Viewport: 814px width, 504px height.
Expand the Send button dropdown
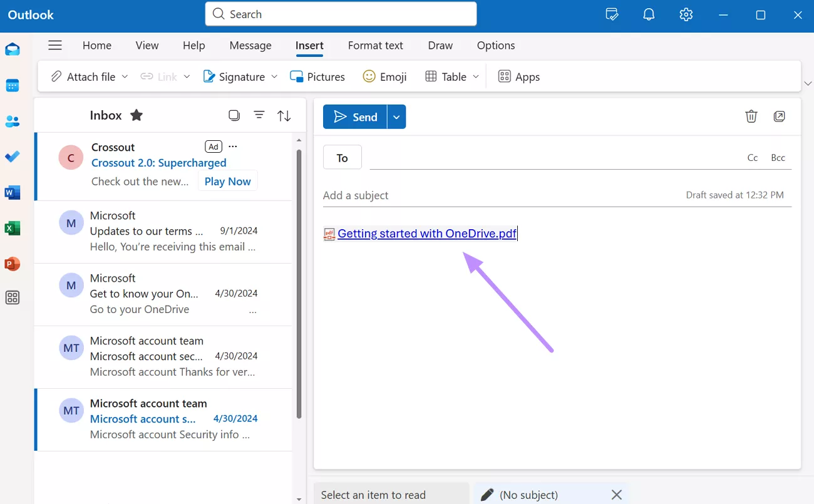pyautogui.click(x=396, y=116)
